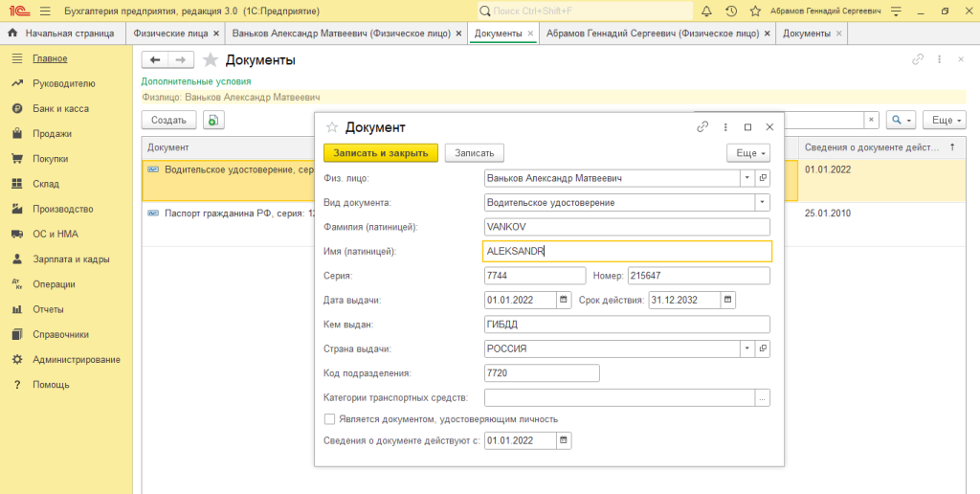
Task: Click Записать button
Action: tap(475, 153)
